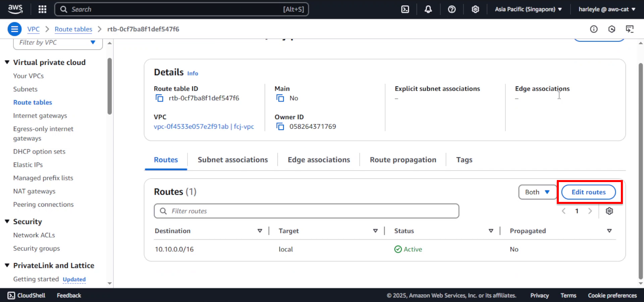Open Cookie preferences in footer
The width and height of the screenshot is (644, 302).
point(612,295)
